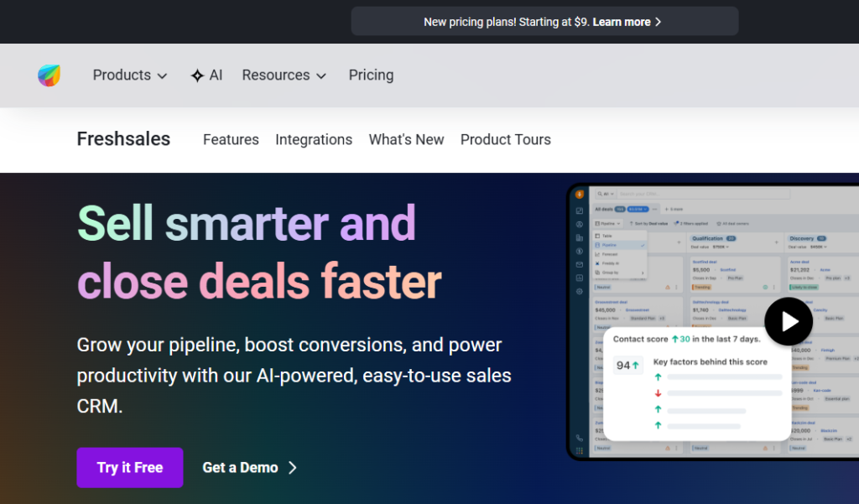Select the AI sparkle icon in the navigation
The image size is (859, 504).
coord(195,75)
